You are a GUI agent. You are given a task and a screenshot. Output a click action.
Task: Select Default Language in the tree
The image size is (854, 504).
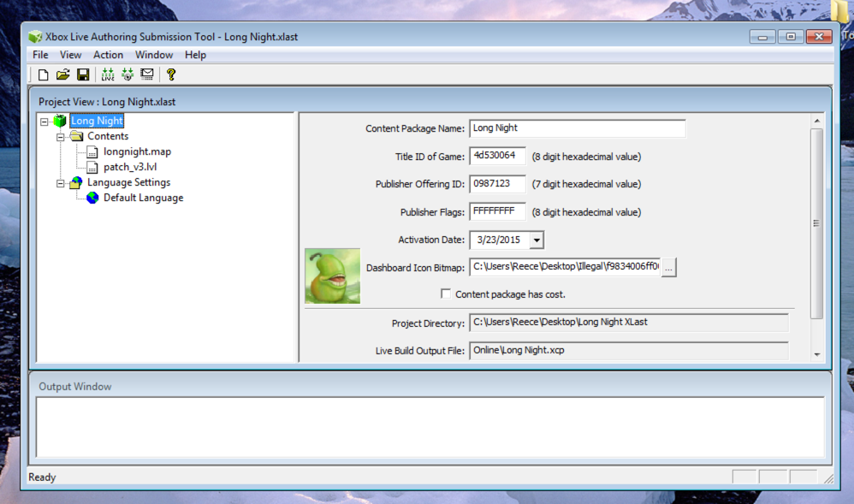point(143,198)
